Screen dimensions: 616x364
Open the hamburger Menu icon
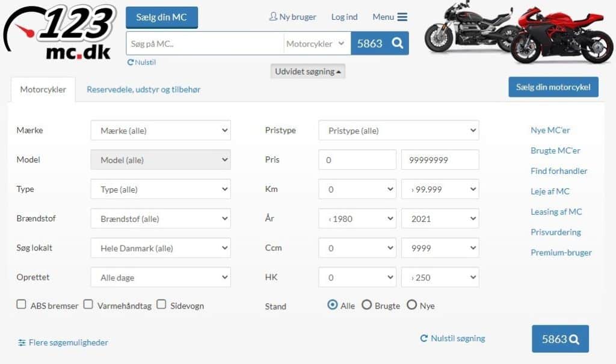click(402, 17)
